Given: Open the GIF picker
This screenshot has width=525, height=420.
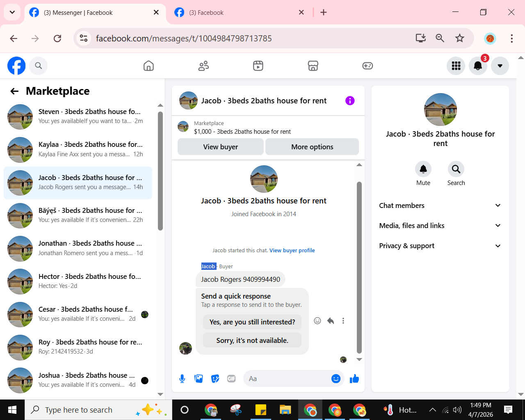Looking at the screenshot, I should (x=231, y=379).
